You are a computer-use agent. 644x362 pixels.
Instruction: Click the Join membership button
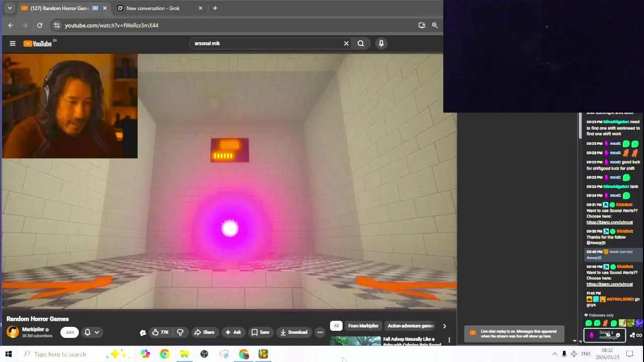point(70,332)
